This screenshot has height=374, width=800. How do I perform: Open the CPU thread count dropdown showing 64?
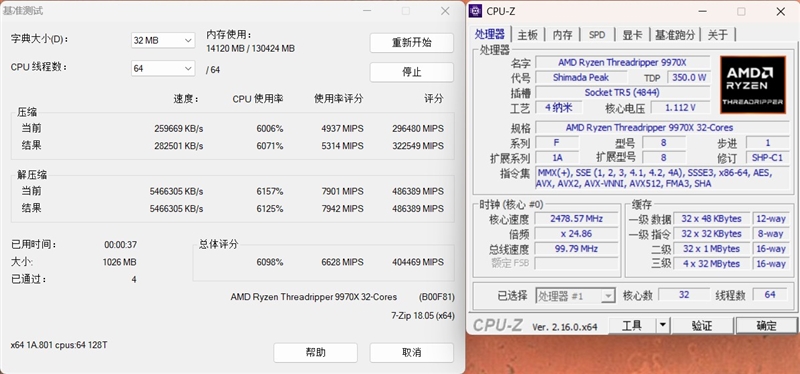click(x=163, y=68)
